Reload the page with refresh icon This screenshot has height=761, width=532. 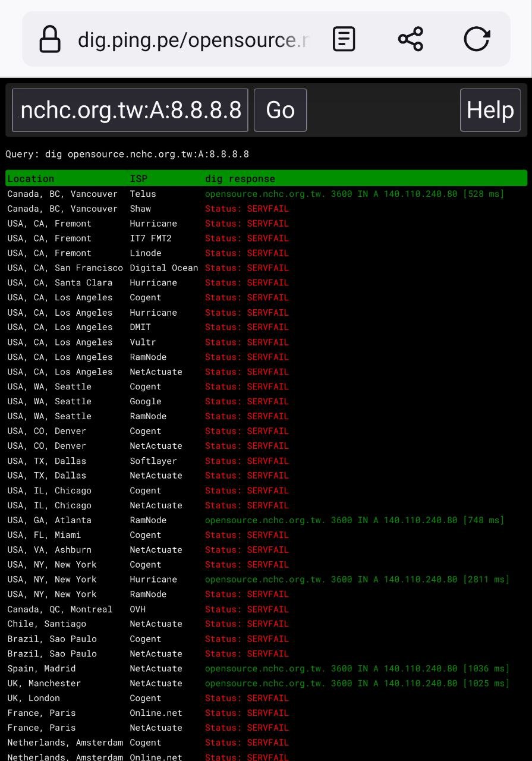click(x=477, y=39)
